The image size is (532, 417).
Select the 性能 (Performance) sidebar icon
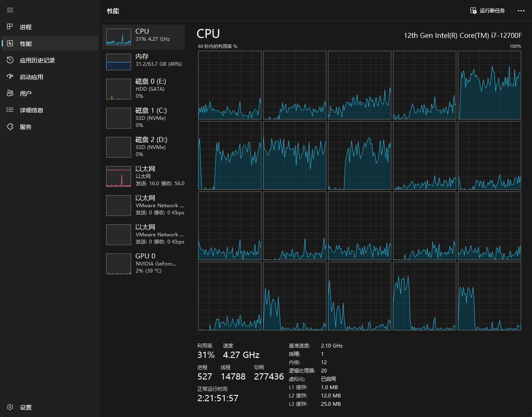(10, 43)
